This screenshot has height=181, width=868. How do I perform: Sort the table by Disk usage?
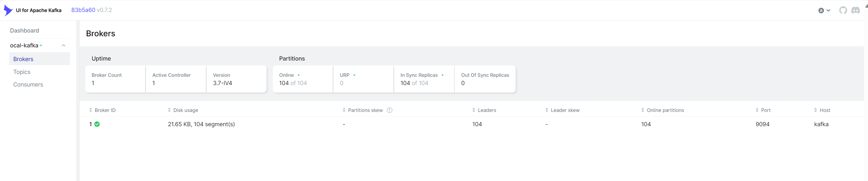185,110
